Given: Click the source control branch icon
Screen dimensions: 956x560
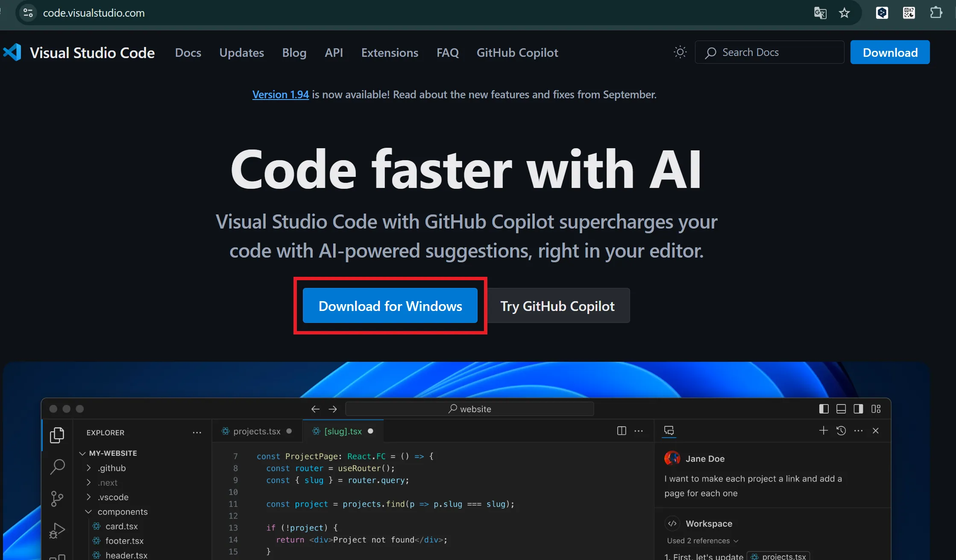Looking at the screenshot, I should (57, 498).
